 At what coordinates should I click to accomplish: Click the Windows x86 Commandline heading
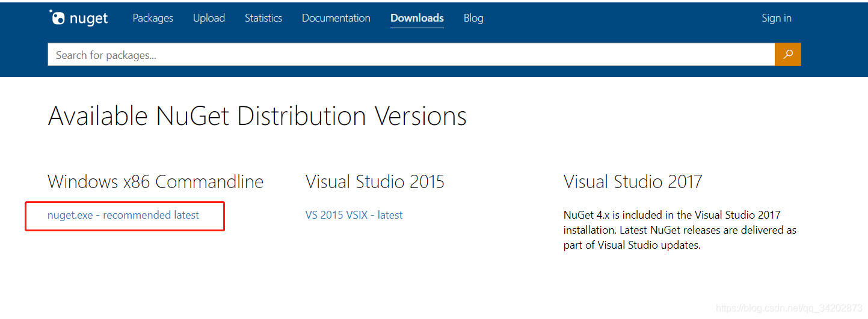point(155,181)
